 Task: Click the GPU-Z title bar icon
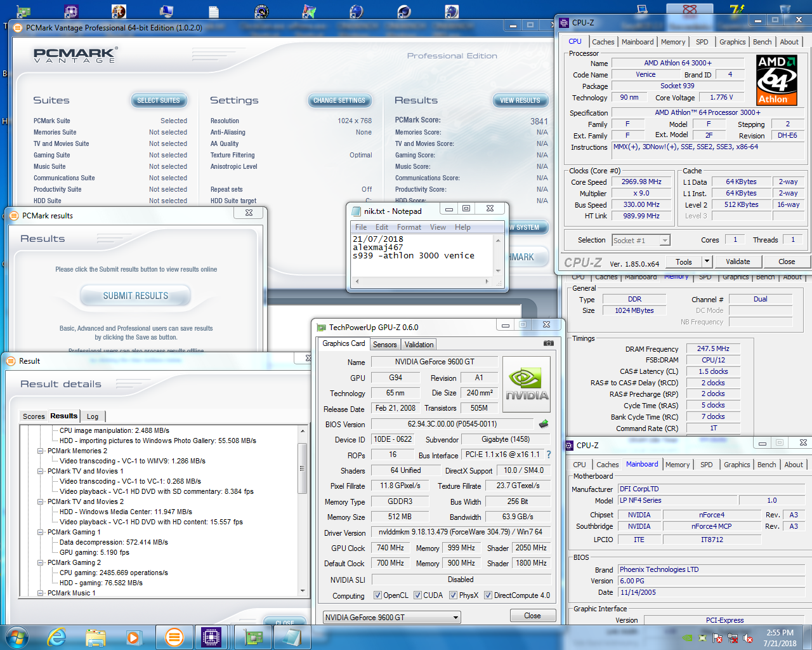(x=321, y=328)
